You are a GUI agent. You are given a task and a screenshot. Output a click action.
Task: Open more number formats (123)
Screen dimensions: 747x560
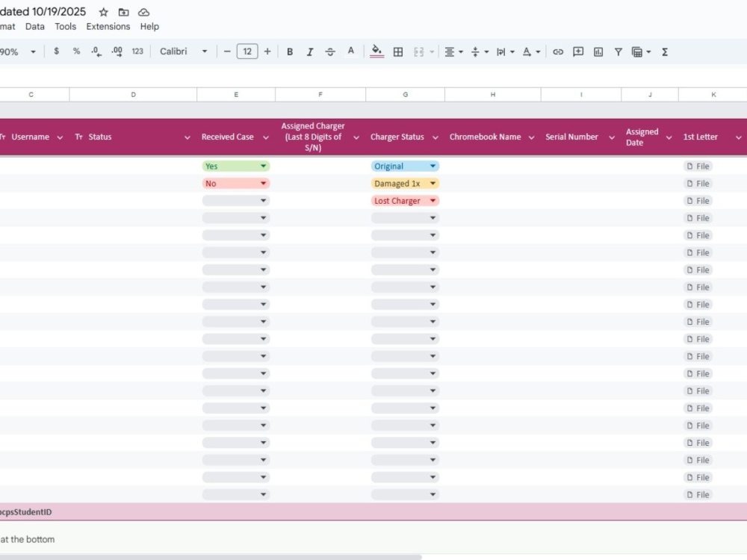137,52
